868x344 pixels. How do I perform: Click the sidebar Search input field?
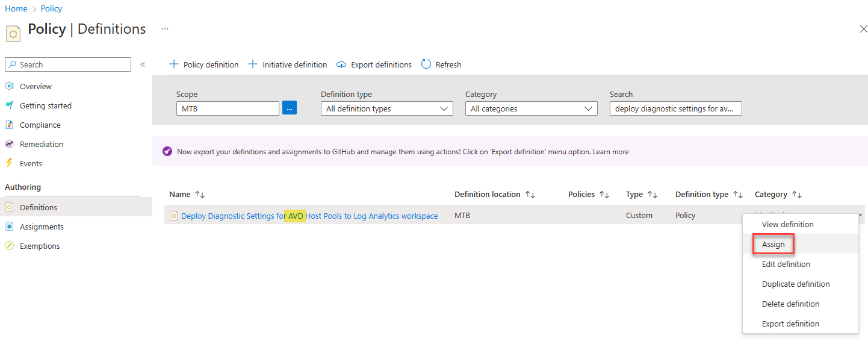pyautogui.click(x=68, y=64)
